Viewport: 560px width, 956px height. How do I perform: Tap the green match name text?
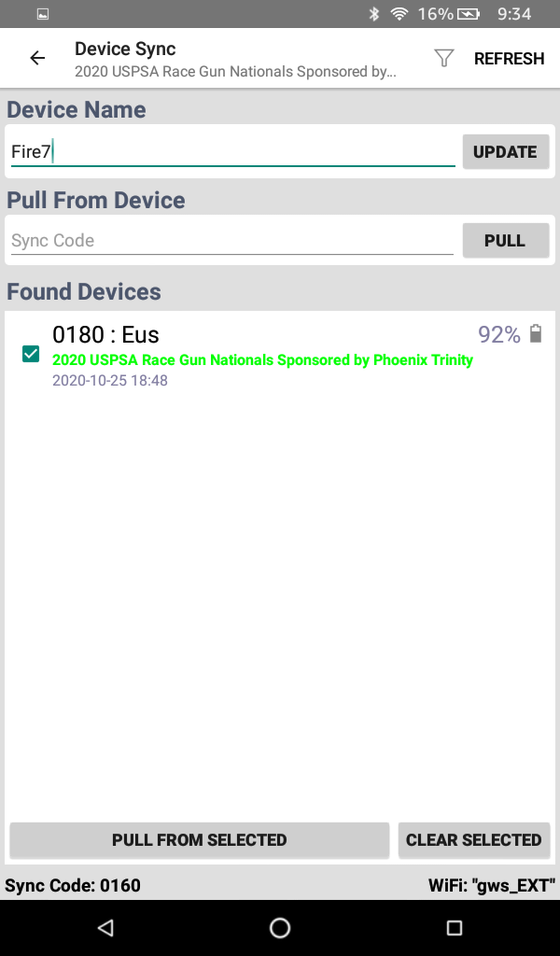[262, 359]
